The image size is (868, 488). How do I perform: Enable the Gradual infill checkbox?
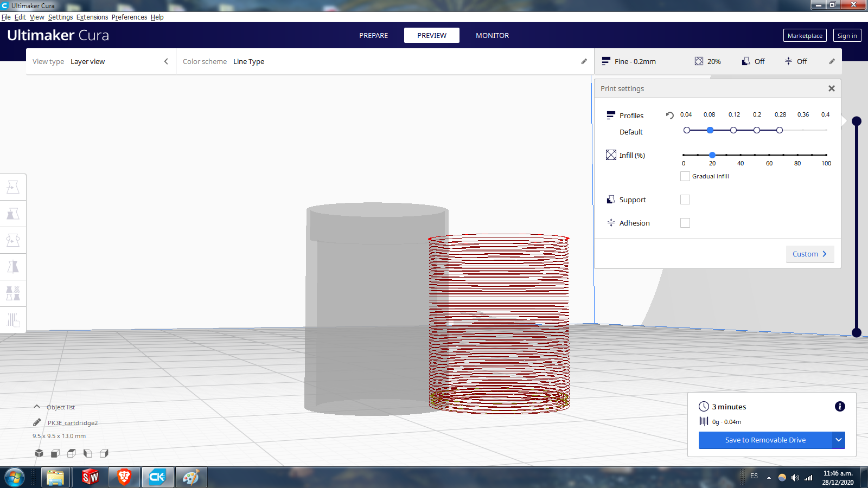(x=685, y=176)
